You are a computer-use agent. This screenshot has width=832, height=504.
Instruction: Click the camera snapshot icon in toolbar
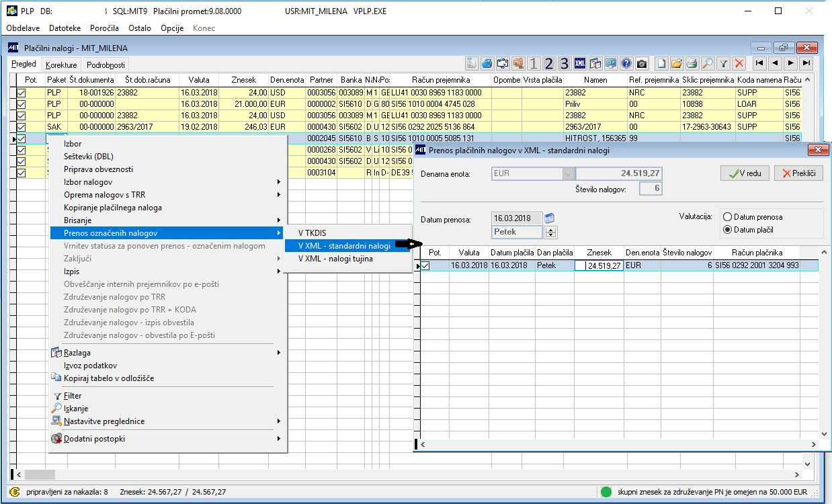click(642, 64)
